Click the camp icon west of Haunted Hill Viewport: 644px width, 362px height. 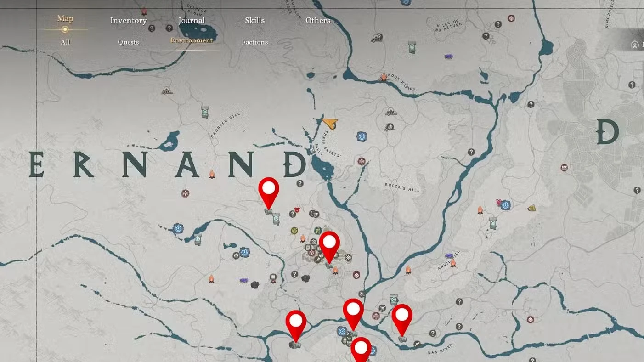167,91
